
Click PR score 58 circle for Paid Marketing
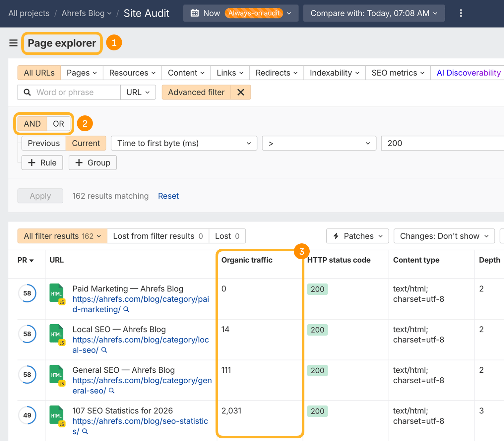27,293
